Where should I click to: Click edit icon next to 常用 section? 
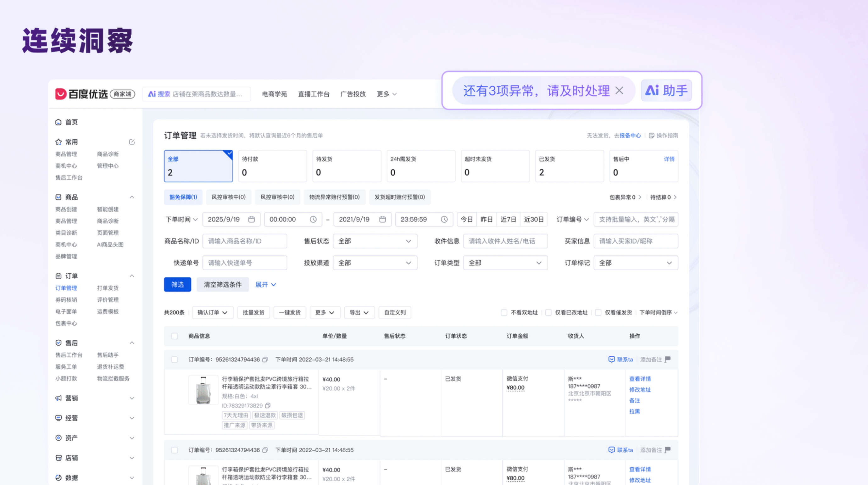[132, 142]
